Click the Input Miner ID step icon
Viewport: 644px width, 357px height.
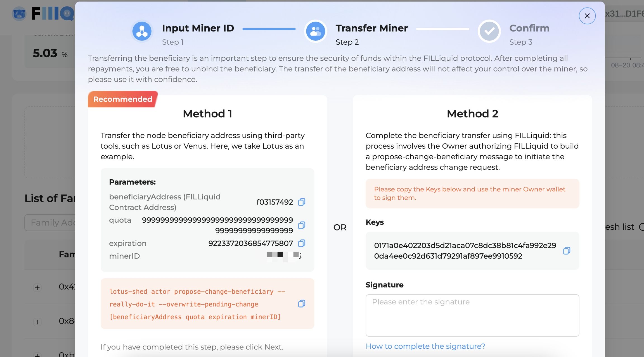[x=142, y=31]
